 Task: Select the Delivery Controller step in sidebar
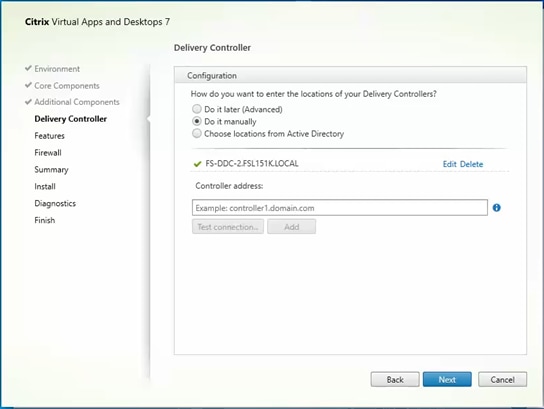pos(70,119)
